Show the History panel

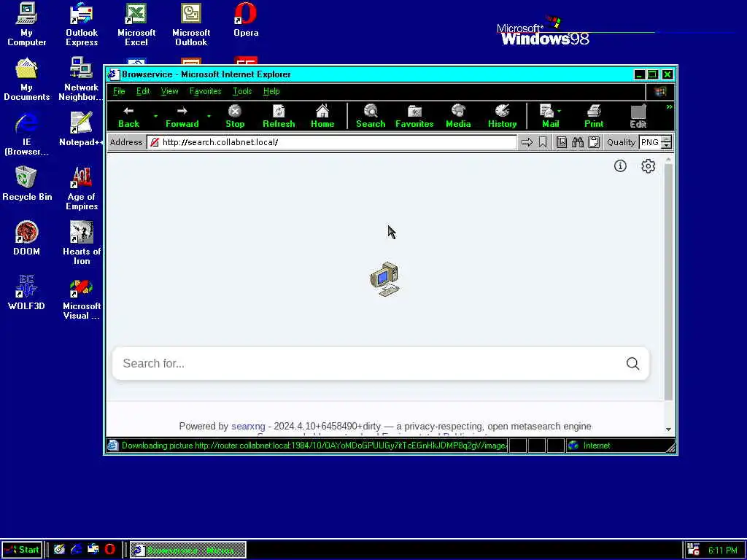(502, 117)
